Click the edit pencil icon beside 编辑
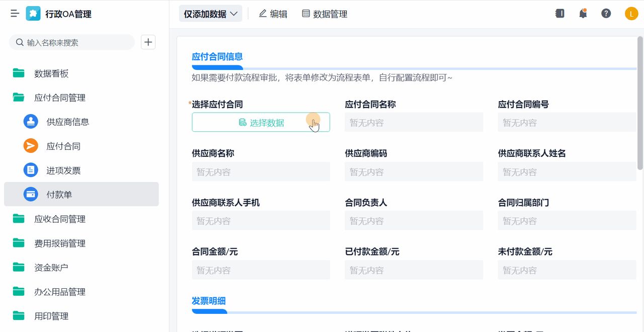The height and width of the screenshot is (332, 644). click(x=262, y=14)
